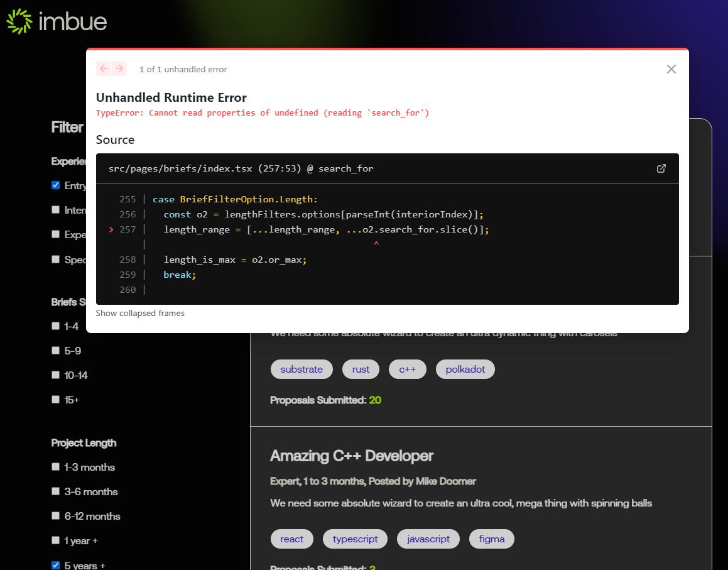This screenshot has width=728, height=570.
Task: Enable the "6-12 months" project length checkbox
Action: [x=56, y=516]
